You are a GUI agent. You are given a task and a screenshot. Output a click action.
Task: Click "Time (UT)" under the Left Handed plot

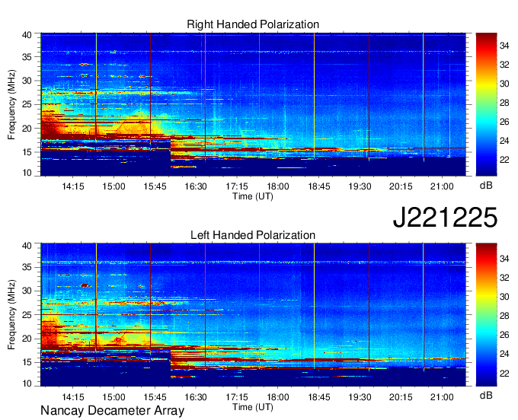[253, 407]
